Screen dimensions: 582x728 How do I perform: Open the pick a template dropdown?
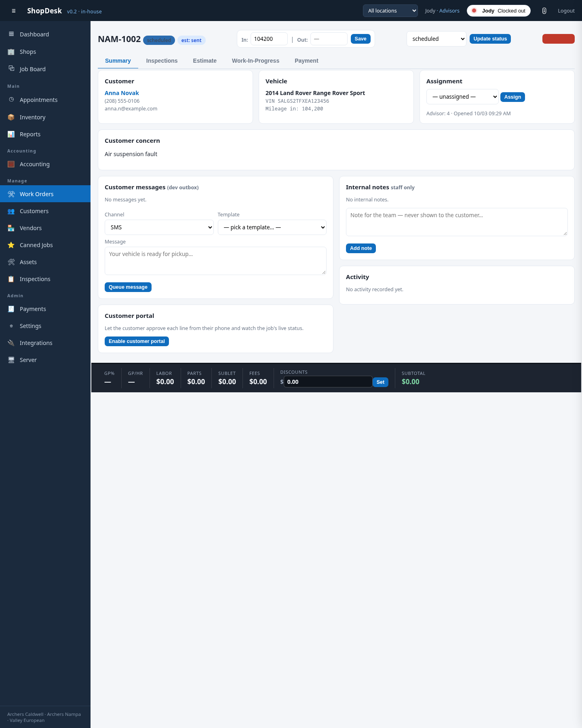point(272,227)
